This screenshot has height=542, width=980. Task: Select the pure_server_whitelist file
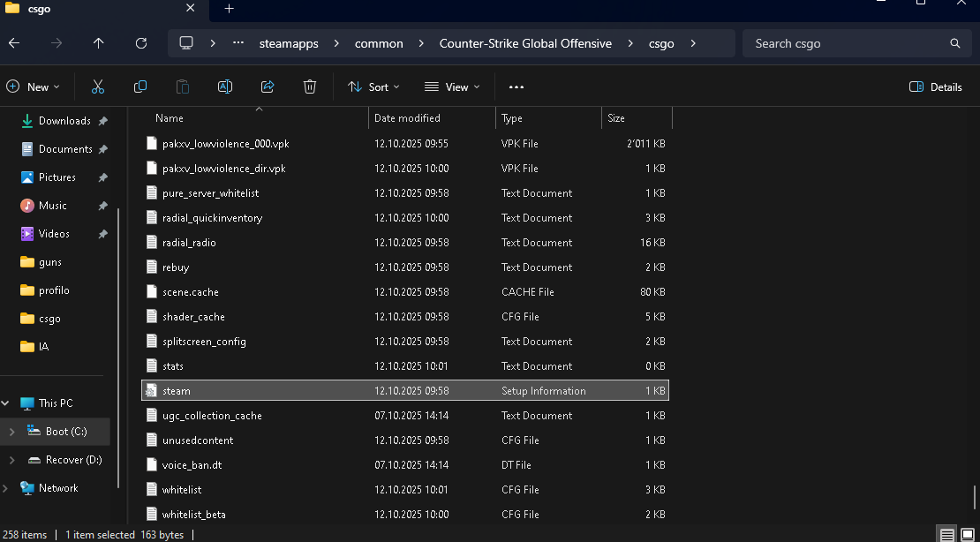coord(405,193)
